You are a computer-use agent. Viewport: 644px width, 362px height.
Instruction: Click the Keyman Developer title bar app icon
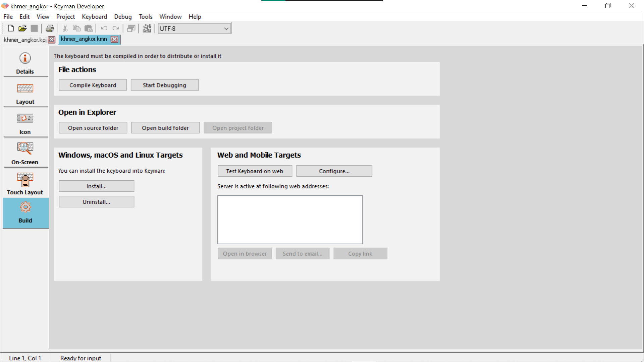coord(5,6)
